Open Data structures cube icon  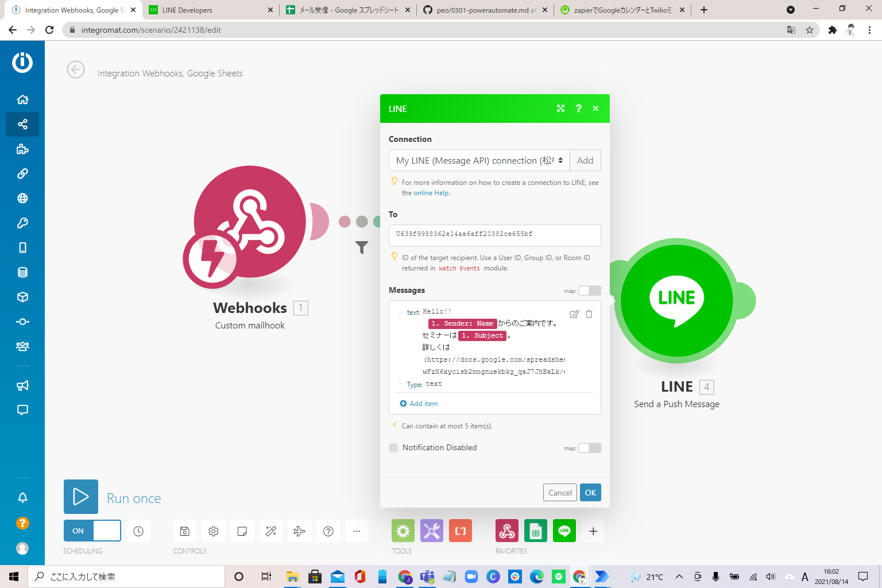click(22, 297)
